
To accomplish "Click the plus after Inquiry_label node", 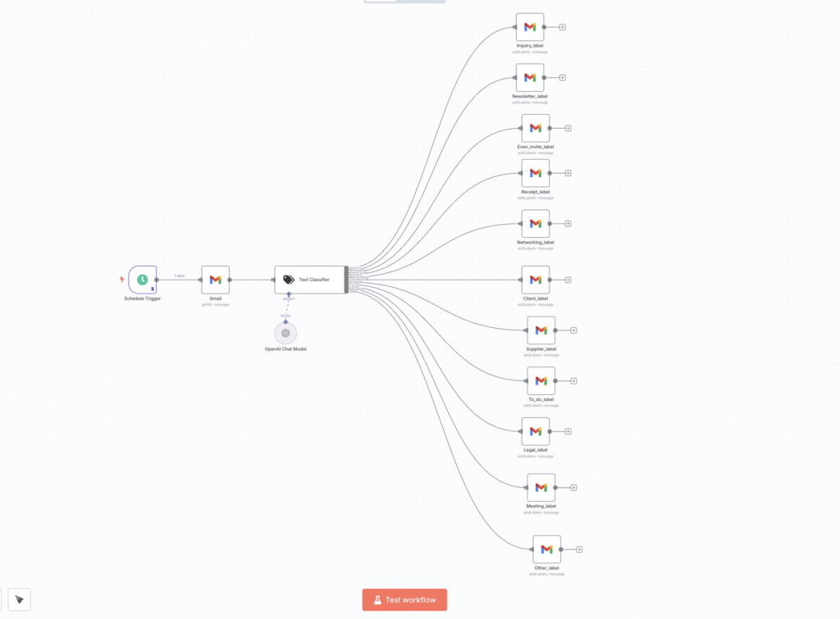I will (x=563, y=27).
